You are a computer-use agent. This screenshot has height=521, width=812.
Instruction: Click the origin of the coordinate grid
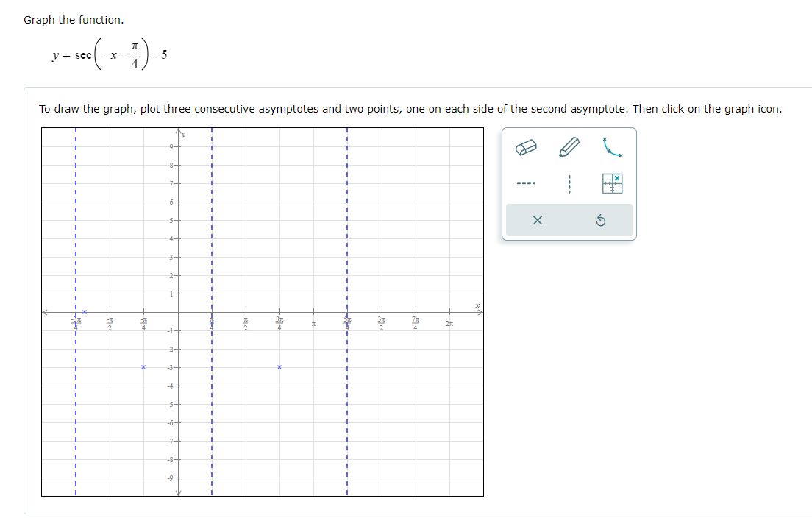click(x=177, y=313)
